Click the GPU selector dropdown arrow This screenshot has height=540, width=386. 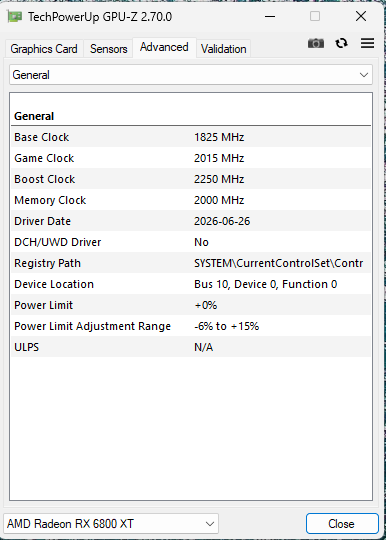[210, 524]
